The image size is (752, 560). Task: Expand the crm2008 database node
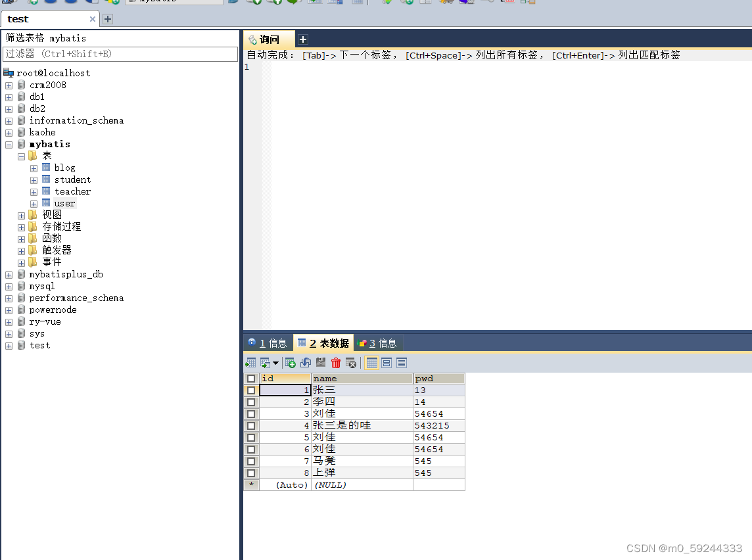[x=9, y=85]
